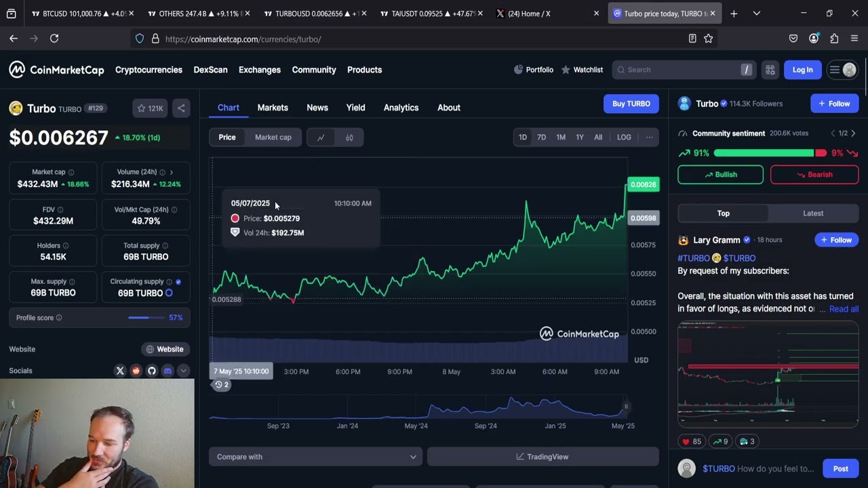Click the CoinMarketCap logo
The image size is (868, 488).
tap(56, 70)
